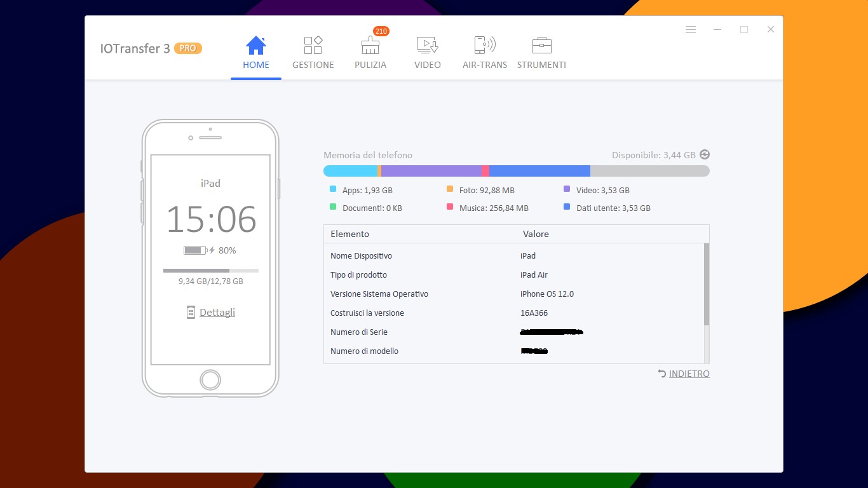868x488 pixels.
Task: Click the iPhone OS 12.0 value
Action: (x=547, y=294)
